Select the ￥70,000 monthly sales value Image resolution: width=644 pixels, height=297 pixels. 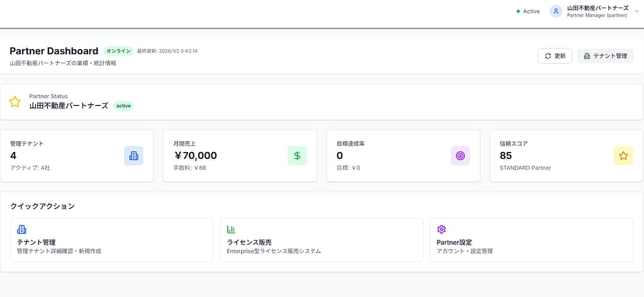click(x=195, y=156)
